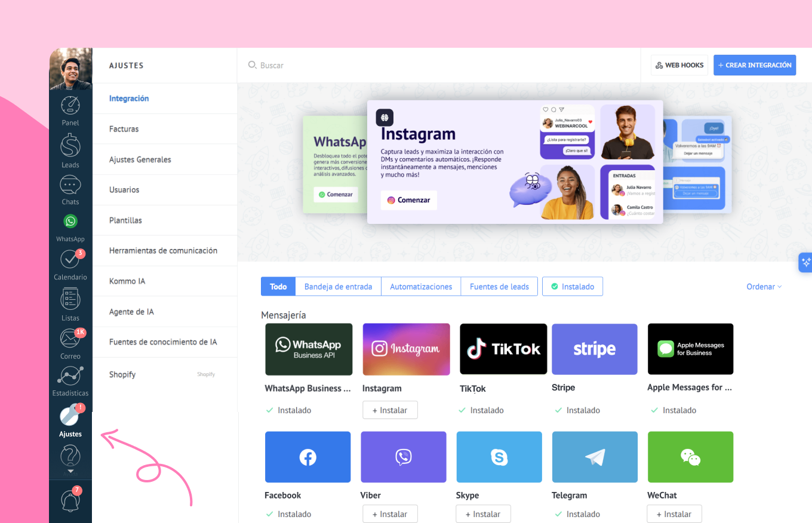Open Herramientas de comunicación menu item
This screenshot has width=812, height=523.
165,251
